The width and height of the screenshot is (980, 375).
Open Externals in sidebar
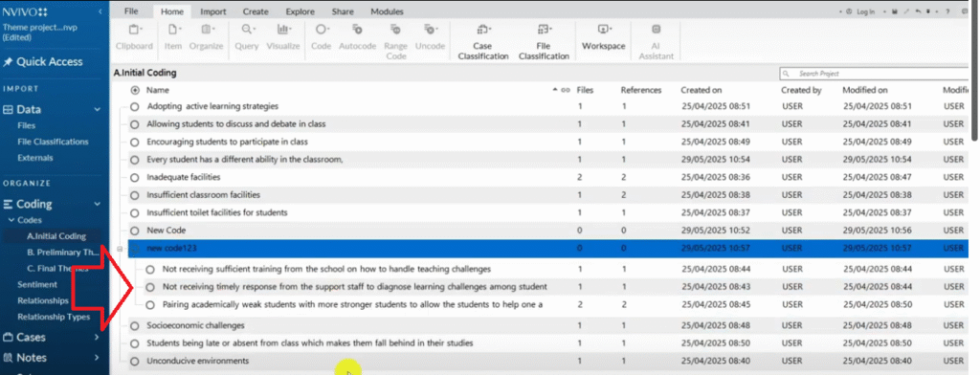(x=35, y=158)
